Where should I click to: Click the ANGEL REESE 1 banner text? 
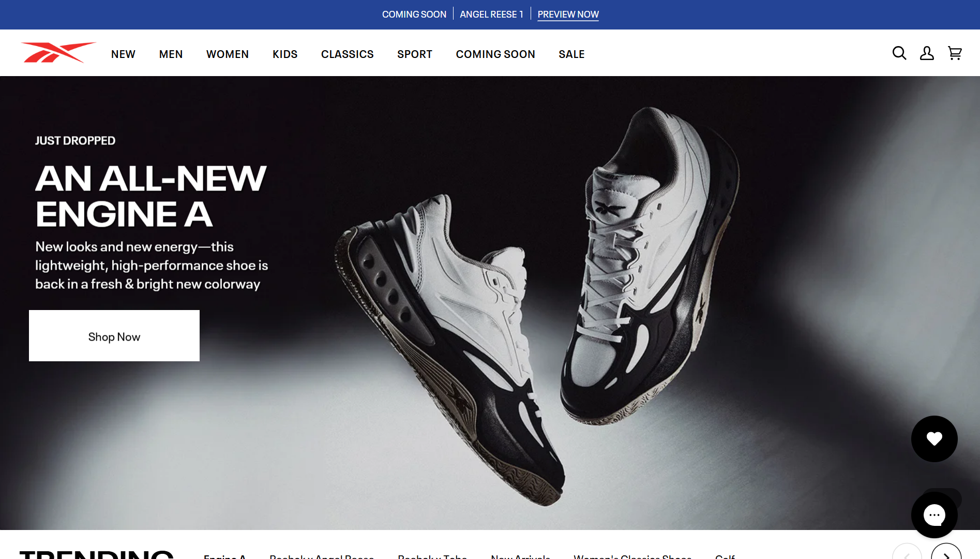(x=491, y=14)
